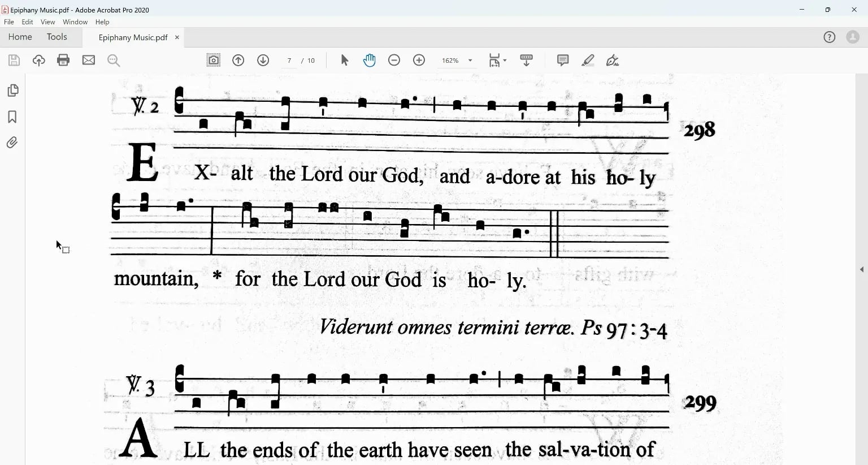Image resolution: width=868 pixels, height=465 pixels.
Task: Open the Window menu
Action: click(x=75, y=22)
